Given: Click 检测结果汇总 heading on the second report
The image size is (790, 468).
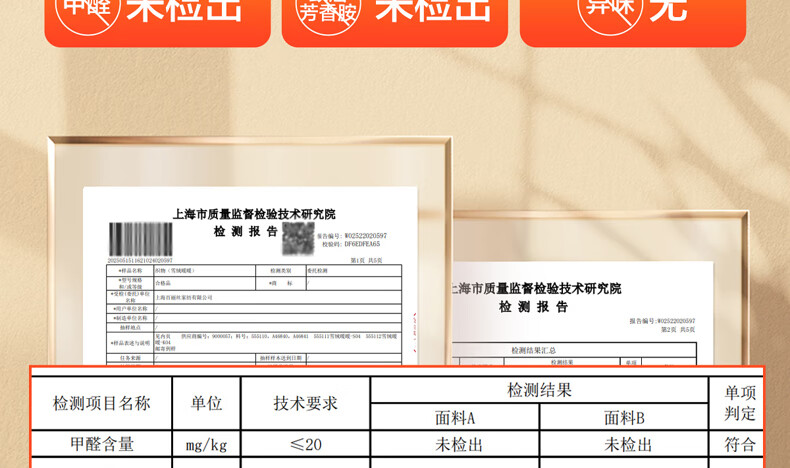Looking at the screenshot, I should click(534, 350).
